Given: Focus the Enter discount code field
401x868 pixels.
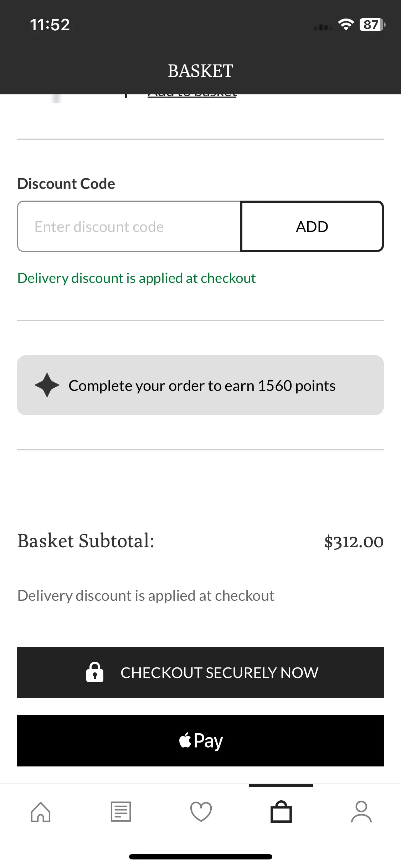Looking at the screenshot, I should (x=129, y=227).
